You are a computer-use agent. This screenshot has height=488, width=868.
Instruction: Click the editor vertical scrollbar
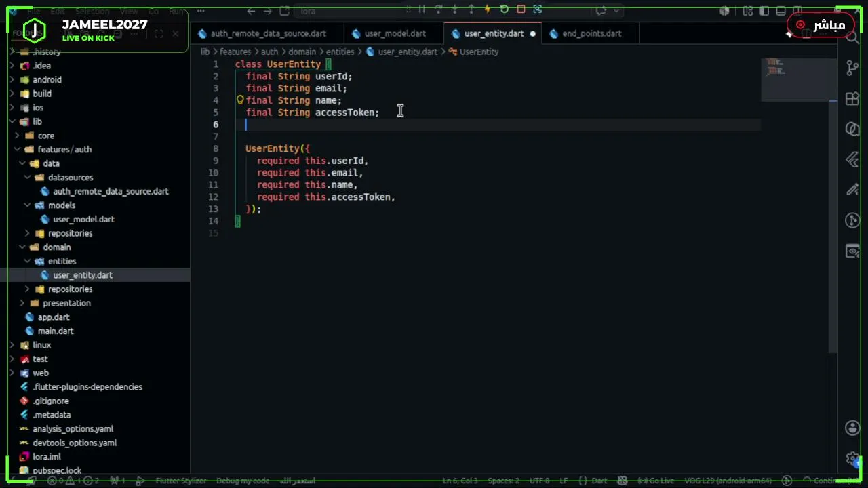tap(833, 227)
